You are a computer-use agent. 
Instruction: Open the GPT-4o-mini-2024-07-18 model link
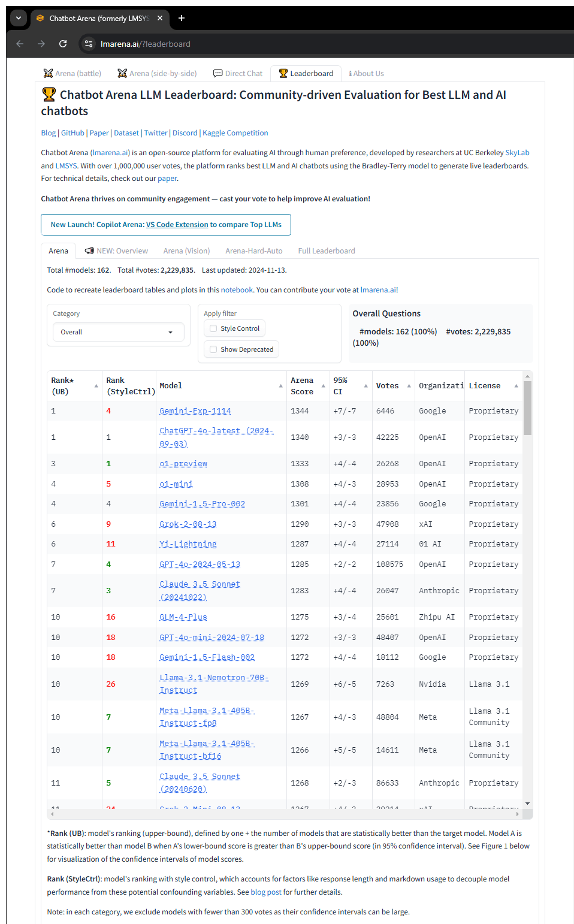pyautogui.click(x=212, y=638)
